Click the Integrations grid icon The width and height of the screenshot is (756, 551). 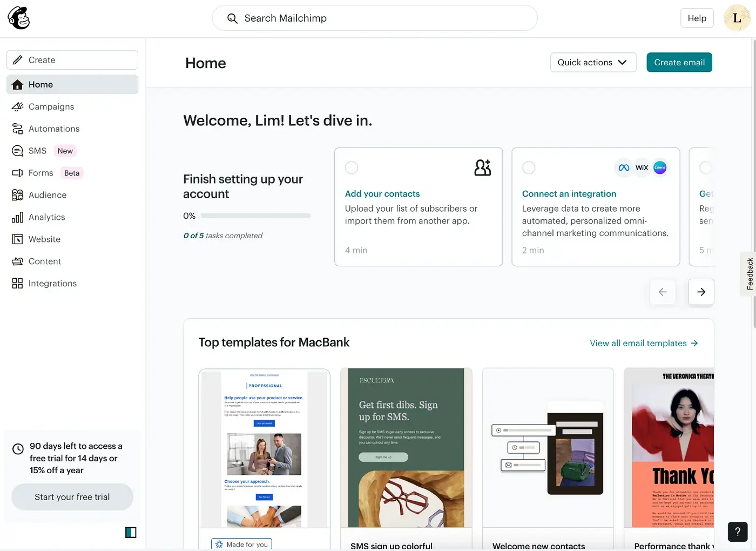(17, 284)
